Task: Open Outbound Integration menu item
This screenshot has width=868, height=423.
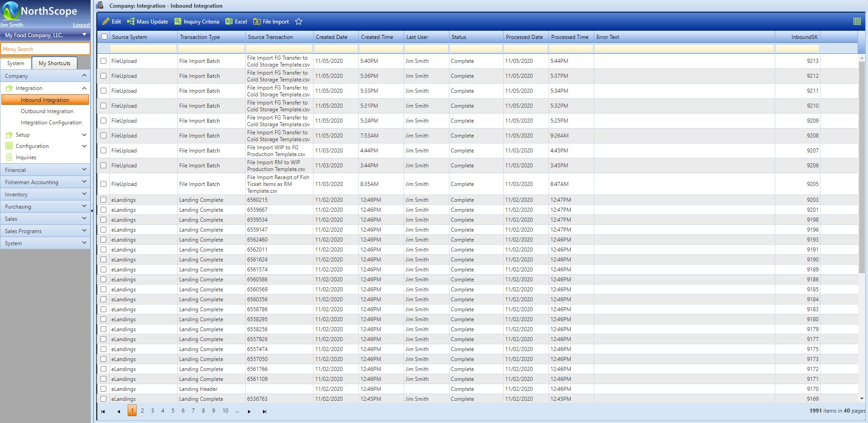Action: (x=47, y=111)
